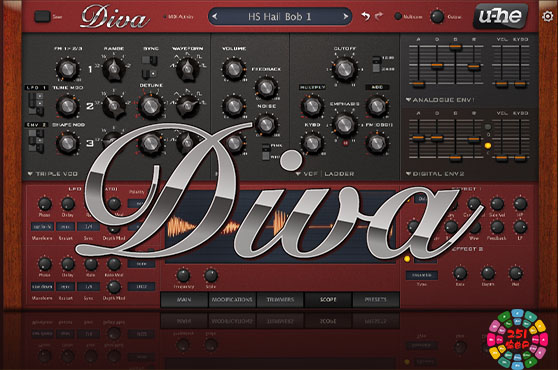Click the FM (OSC1) filter knob
The width and height of the screenshot is (558, 370).
[x=377, y=143]
